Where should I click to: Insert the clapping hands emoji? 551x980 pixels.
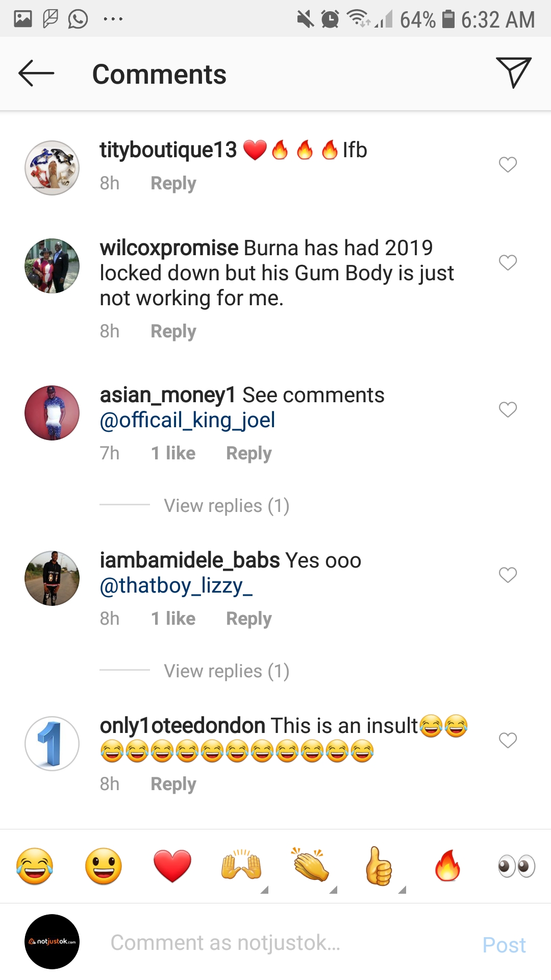pos(310,866)
